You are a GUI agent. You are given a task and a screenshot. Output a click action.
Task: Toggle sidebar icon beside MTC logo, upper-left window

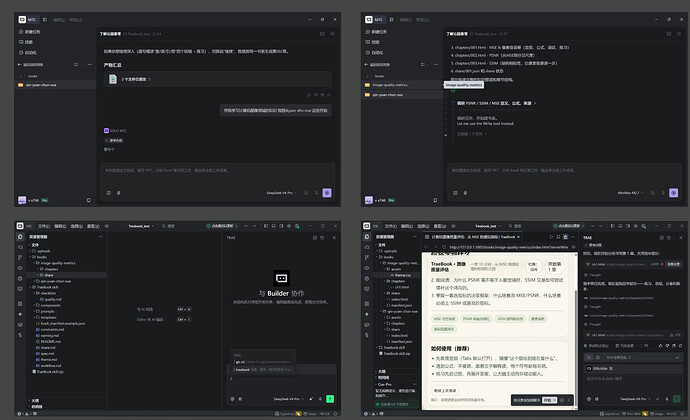pyautogui.click(x=45, y=19)
